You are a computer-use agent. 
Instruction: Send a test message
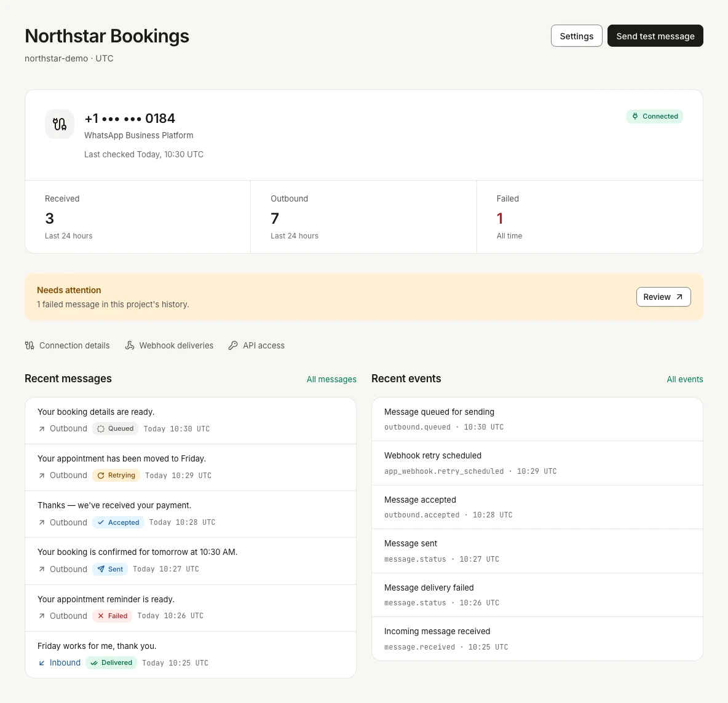655,36
